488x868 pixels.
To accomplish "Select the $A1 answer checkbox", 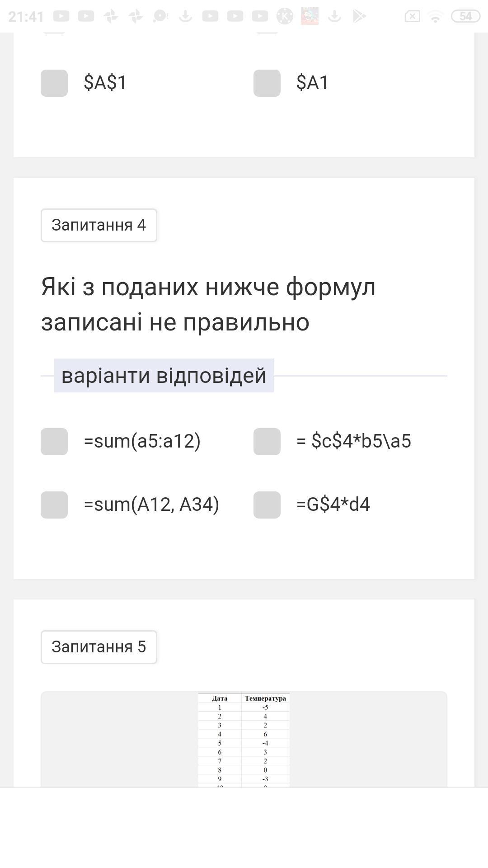I will 267,83.
